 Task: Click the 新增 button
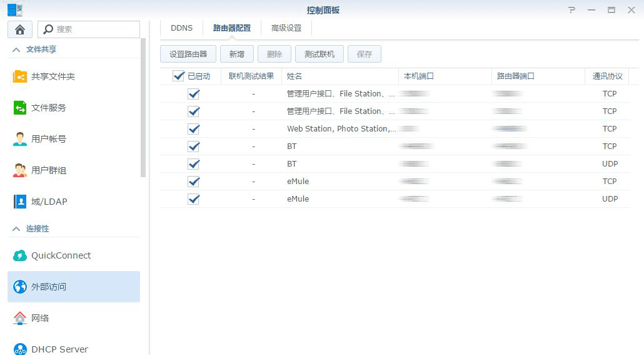[237, 54]
